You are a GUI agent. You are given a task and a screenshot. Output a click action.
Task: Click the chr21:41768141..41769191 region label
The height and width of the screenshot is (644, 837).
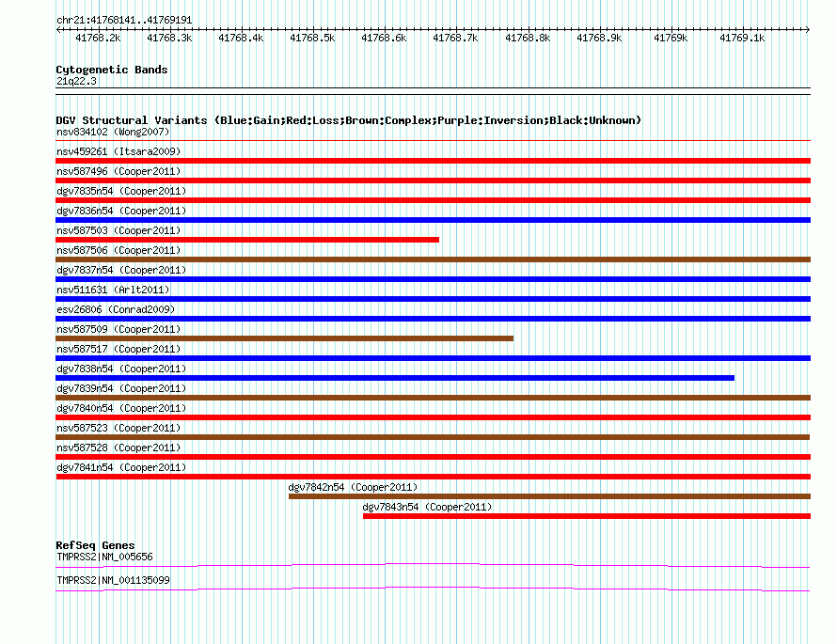coord(124,20)
